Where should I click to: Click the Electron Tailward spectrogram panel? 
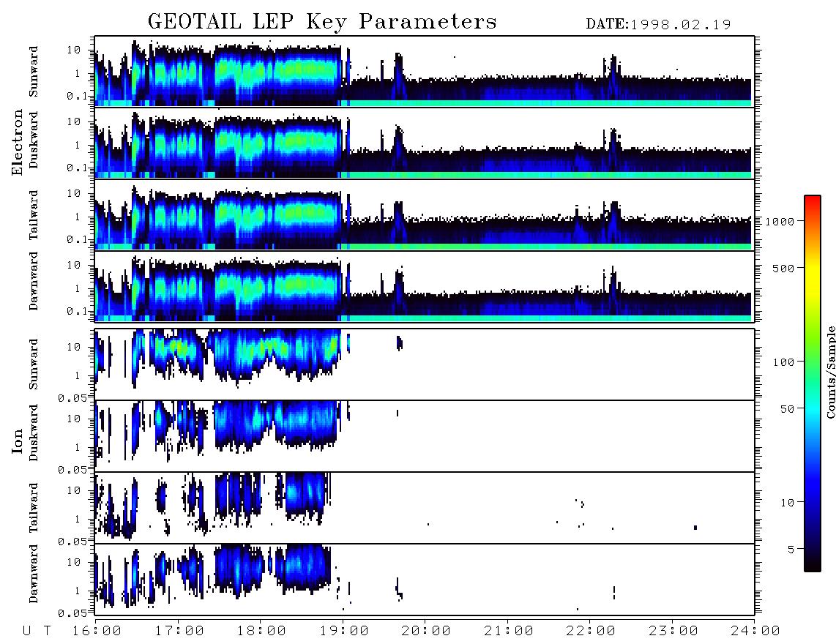[425, 214]
